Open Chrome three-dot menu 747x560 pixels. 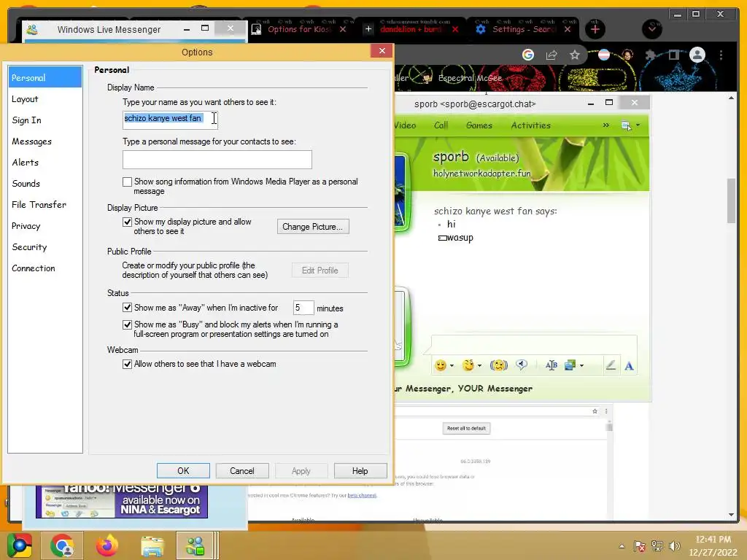tap(721, 55)
